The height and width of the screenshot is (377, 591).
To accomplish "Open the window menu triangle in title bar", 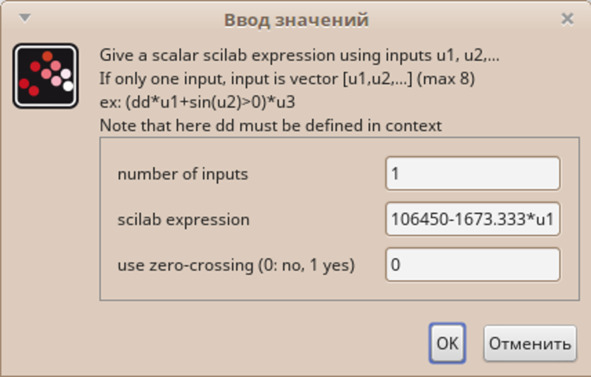I will (25, 18).
